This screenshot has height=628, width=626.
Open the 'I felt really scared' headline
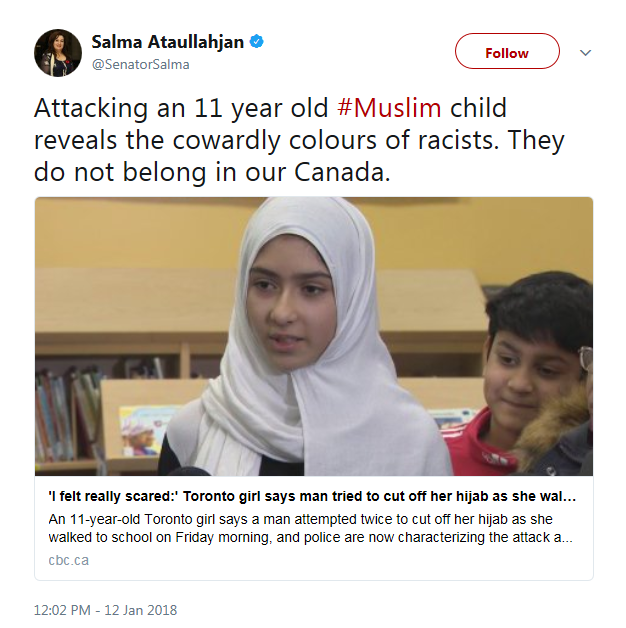click(x=312, y=496)
